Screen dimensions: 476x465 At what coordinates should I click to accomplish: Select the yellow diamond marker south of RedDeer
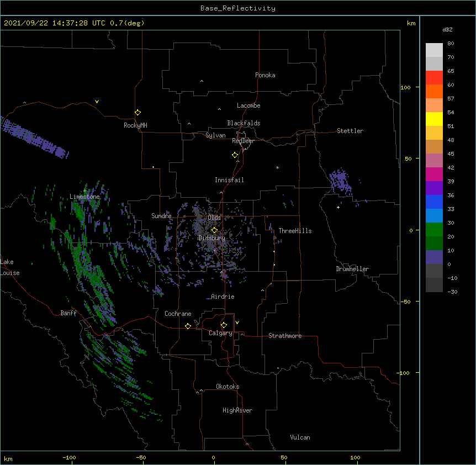[235, 155]
